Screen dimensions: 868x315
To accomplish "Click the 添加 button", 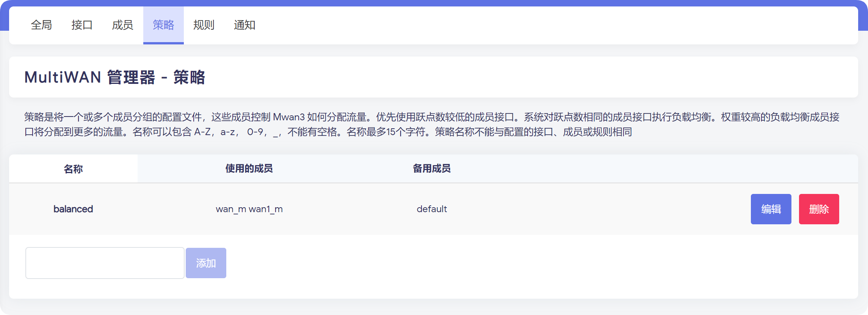I will coord(206,263).
